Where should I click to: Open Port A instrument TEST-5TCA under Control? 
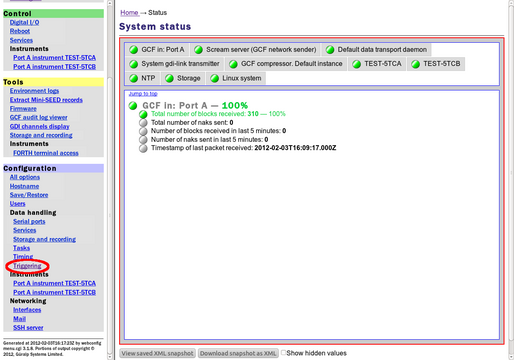55,58
